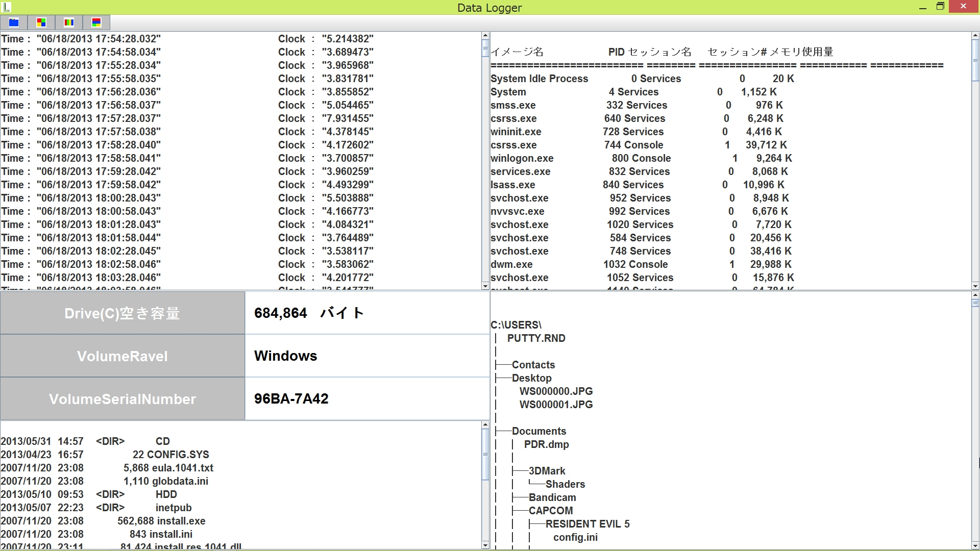980x551 pixels.
Task: Click the Drive(C) free space label cell
Action: [122, 313]
